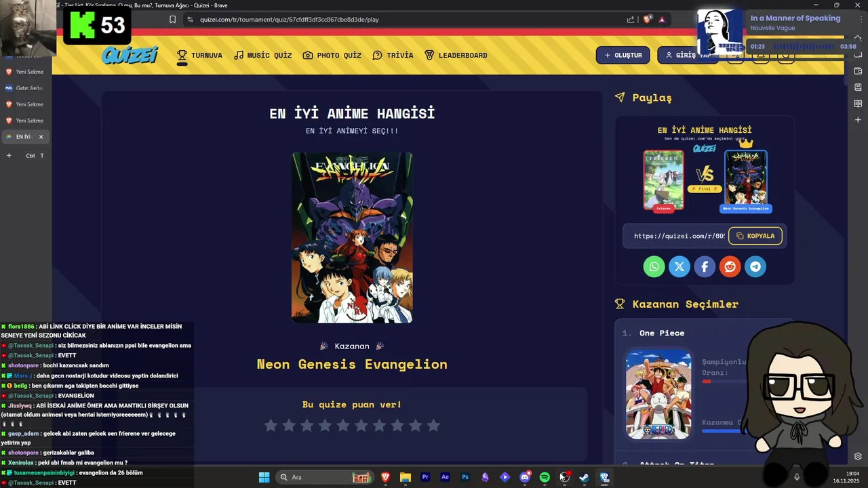Rate the quiz with the tenth star
The width and height of the screenshot is (868, 488).
click(x=433, y=425)
